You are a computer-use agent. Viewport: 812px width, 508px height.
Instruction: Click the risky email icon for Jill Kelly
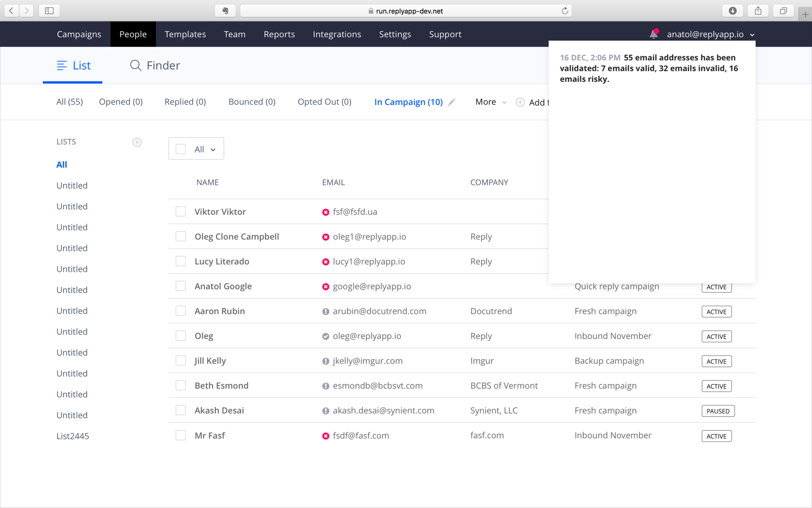pyautogui.click(x=325, y=360)
